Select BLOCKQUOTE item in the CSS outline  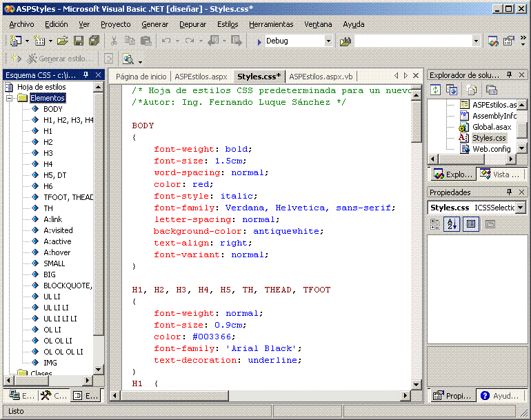(x=68, y=286)
